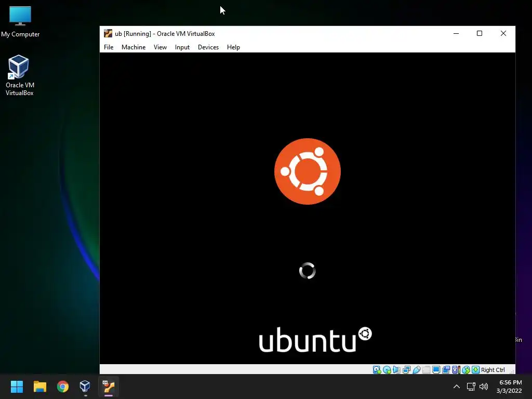Open network status in system tray
The height and width of the screenshot is (399, 532).
[x=471, y=387]
